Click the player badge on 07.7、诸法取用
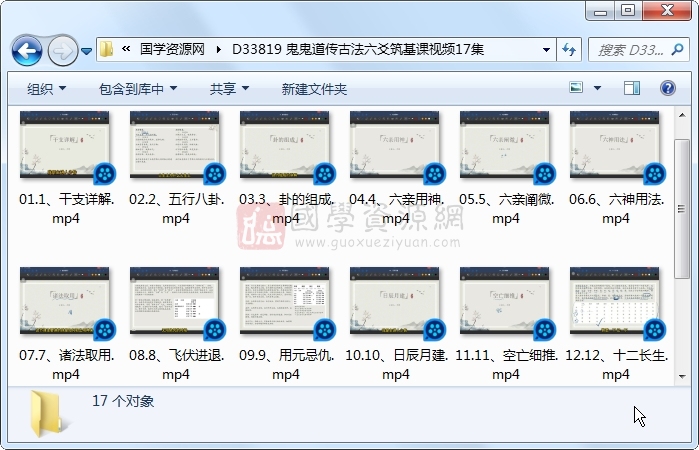 [x=105, y=330]
